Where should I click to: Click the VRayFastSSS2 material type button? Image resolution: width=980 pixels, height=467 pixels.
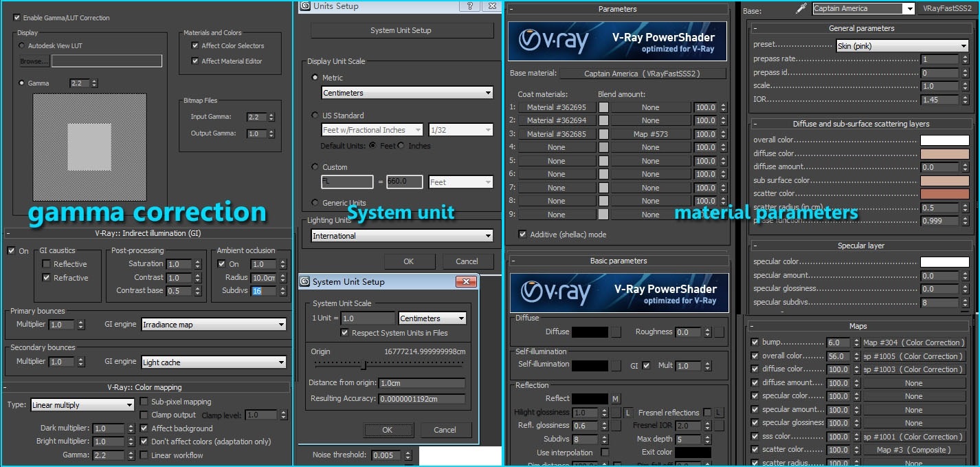(x=946, y=9)
